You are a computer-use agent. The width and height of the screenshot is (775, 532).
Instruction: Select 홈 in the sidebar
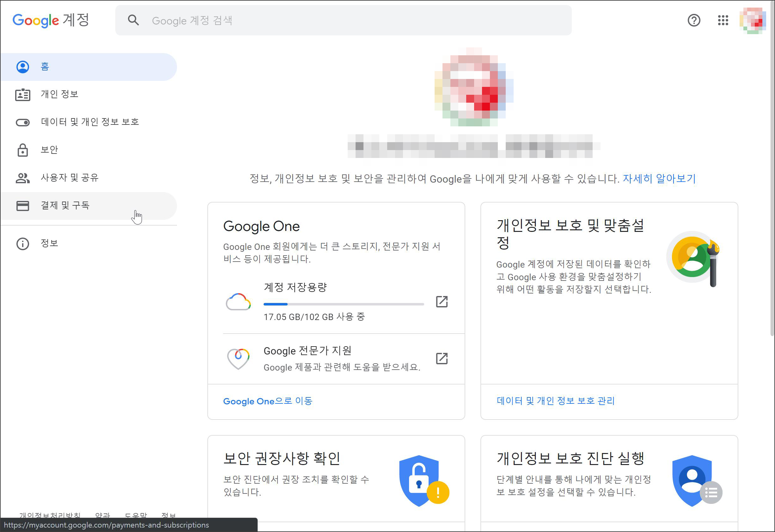(x=45, y=67)
